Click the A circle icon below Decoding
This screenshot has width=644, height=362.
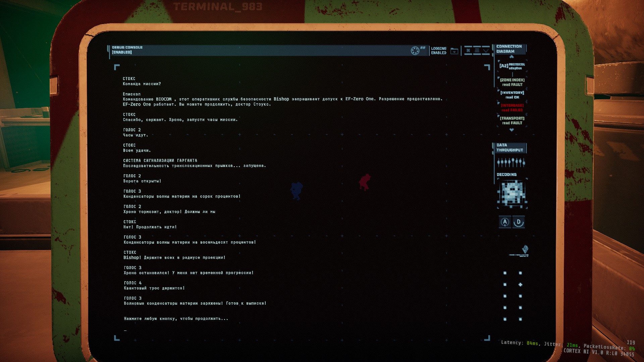[x=505, y=222]
